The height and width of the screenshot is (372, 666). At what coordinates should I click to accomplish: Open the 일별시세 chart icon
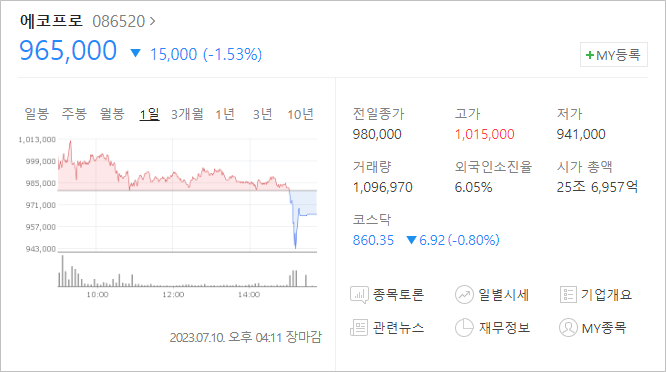464,295
